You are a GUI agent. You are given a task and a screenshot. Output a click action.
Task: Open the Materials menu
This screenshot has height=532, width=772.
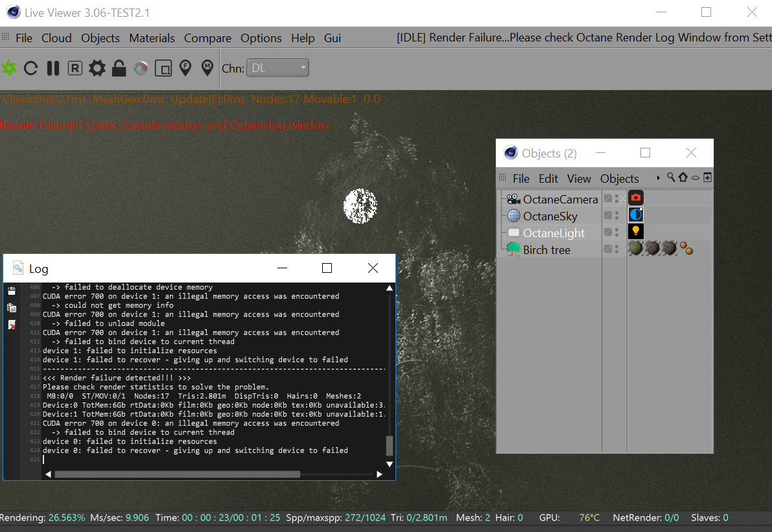152,38
